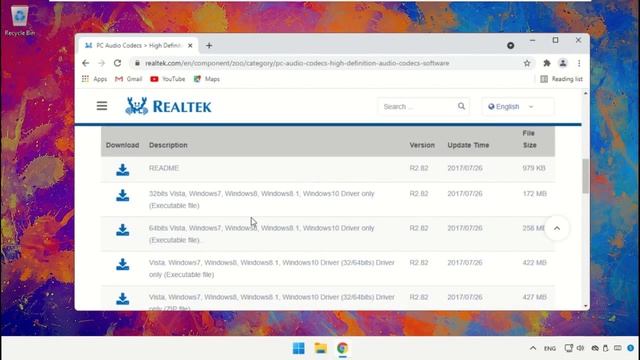Screen dimensions: 640x360
Task: Click the browser back arrow
Action: (x=85, y=63)
